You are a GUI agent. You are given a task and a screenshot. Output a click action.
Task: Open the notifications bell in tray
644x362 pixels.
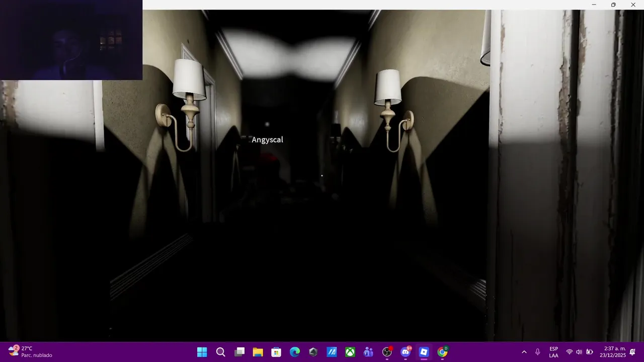[632, 352]
